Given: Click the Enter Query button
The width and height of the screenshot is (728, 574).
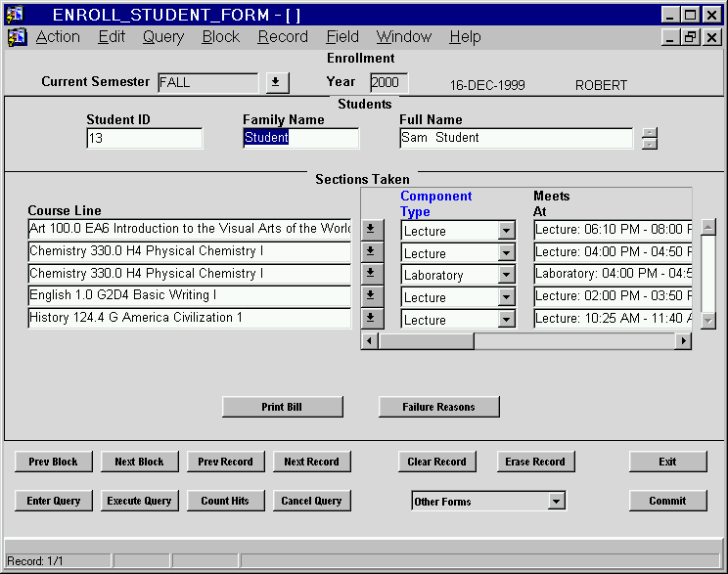Looking at the screenshot, I should [x=54, y=501].
